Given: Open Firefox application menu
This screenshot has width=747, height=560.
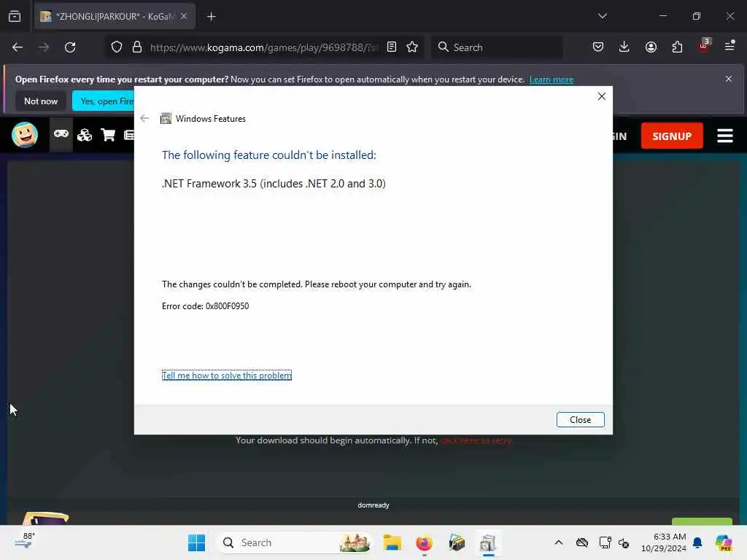Looking at the screenshot, I should click(729, 46).
